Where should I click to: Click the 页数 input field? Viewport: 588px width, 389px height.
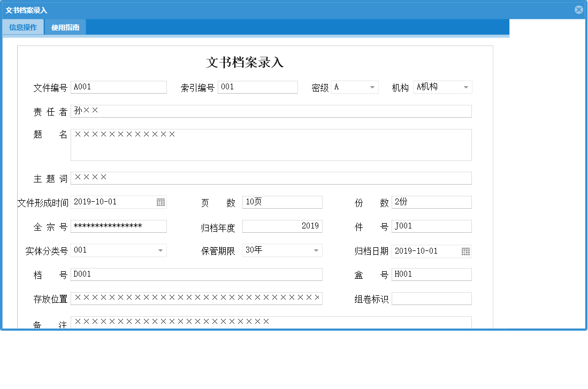point(282,202)
